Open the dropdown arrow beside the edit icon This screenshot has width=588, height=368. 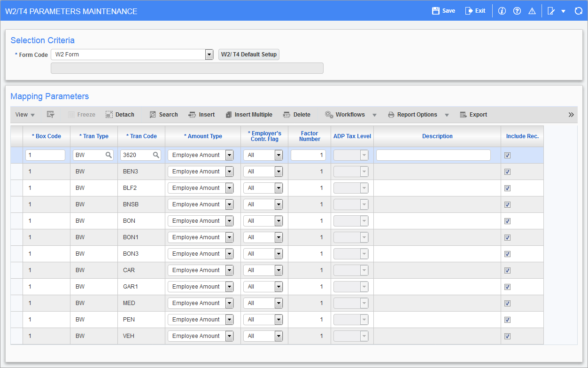click(563, 11)
